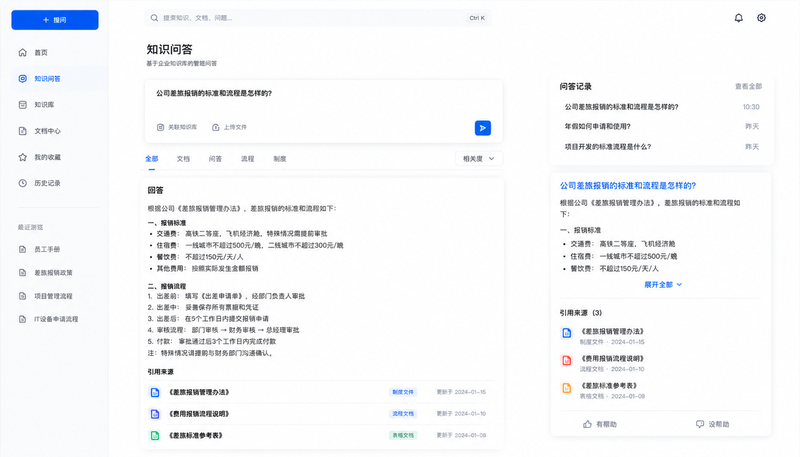This screenshot has width=800, height=457.
Task: Open recent item IT设备申请流程
Action: click(x=56, y=319)
